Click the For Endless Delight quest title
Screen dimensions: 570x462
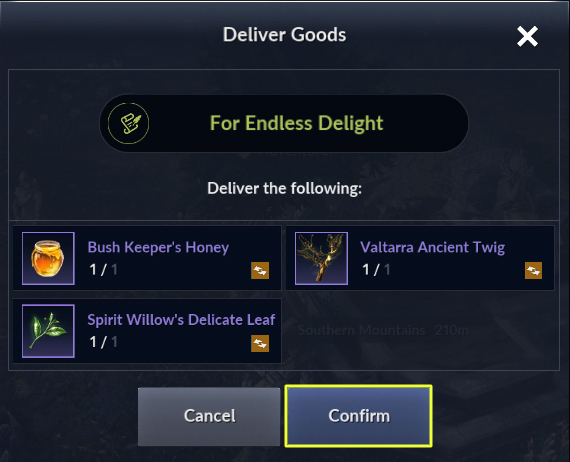tap(296, 123)
